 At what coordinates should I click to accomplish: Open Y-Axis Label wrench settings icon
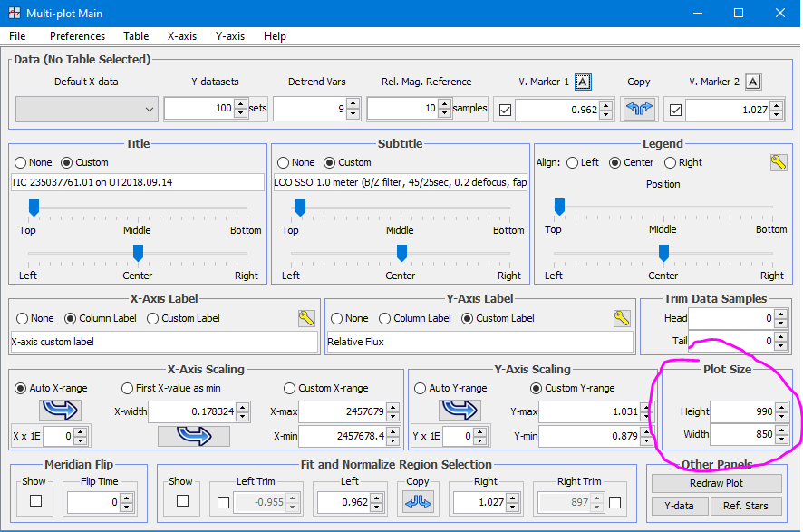[621, 318]
